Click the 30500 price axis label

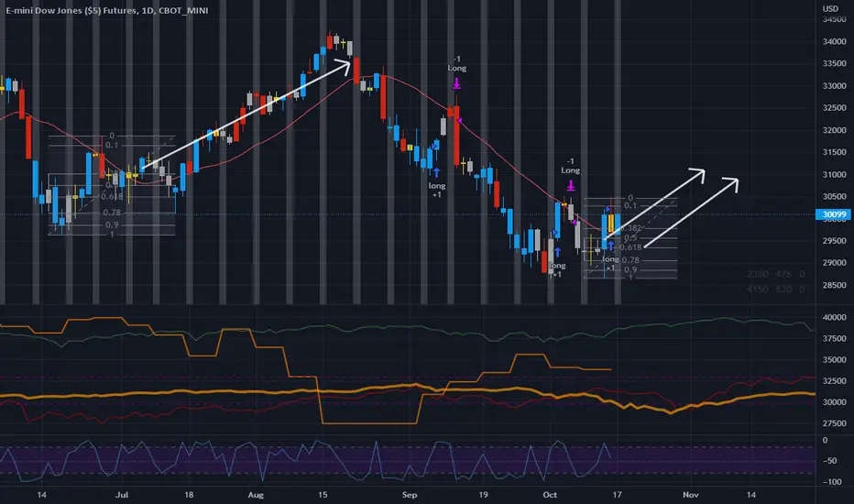click(834, 197)
